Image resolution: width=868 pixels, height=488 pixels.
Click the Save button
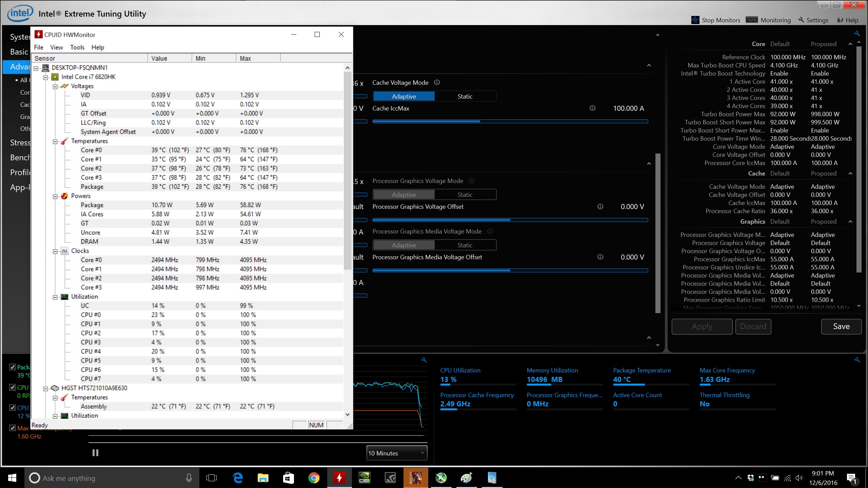point(841,326)
